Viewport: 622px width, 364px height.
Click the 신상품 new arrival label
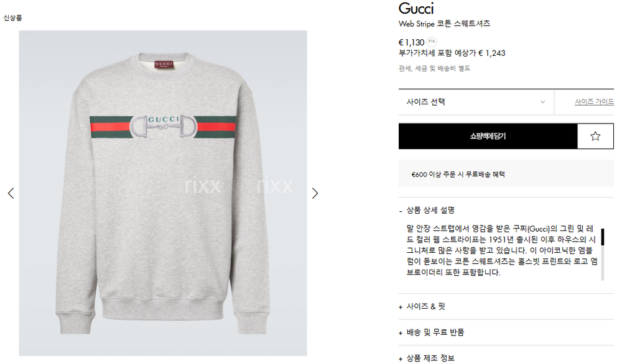click(12, 18)
